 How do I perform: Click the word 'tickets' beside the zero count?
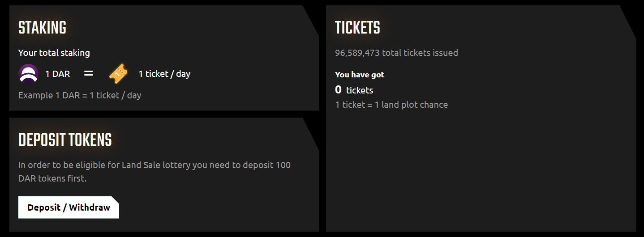pyautogui.click(x=360, y=90)
